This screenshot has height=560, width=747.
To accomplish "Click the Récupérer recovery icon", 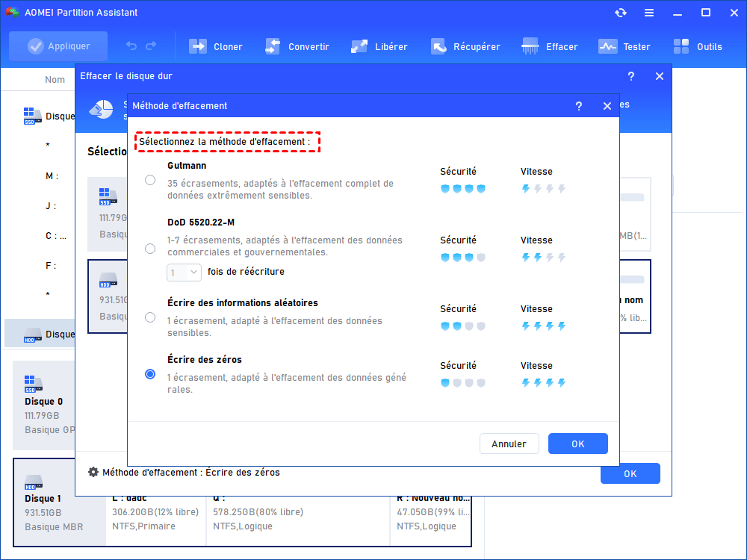I will (438, 46).
